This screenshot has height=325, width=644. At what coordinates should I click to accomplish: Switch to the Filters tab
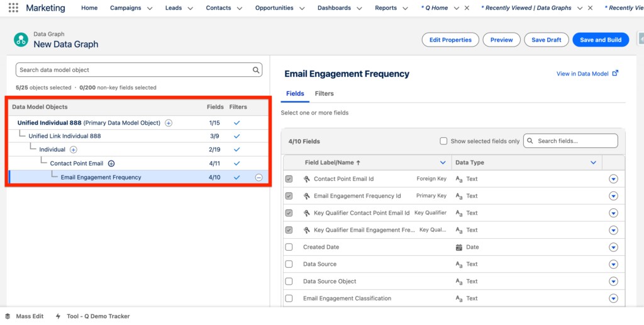pyautogui.click(x=324, y=94)
